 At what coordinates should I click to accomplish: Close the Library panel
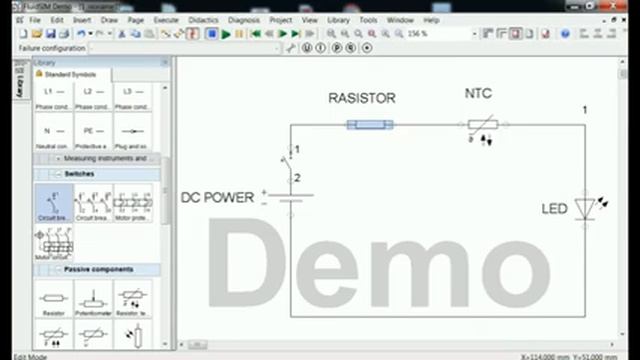pos(165,62)
